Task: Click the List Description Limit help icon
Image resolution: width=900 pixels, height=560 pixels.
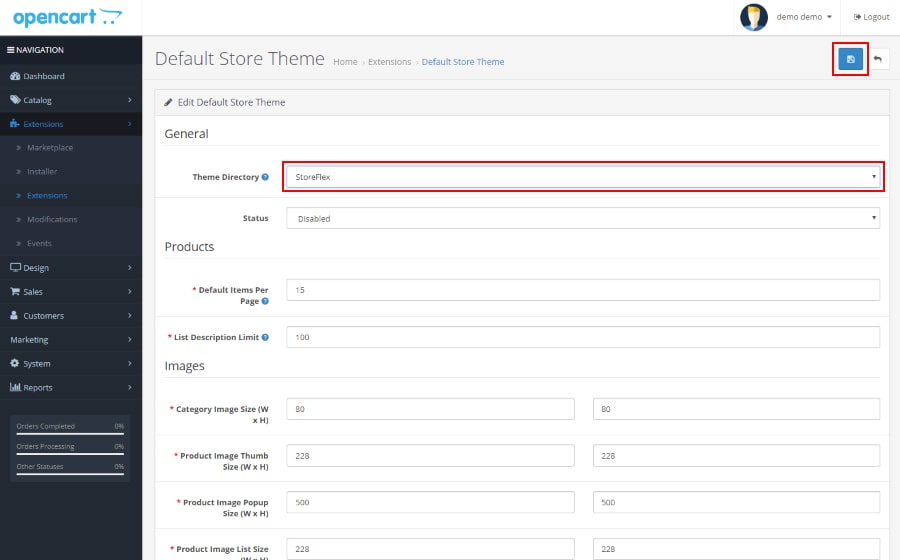Action: pos(265,337)
